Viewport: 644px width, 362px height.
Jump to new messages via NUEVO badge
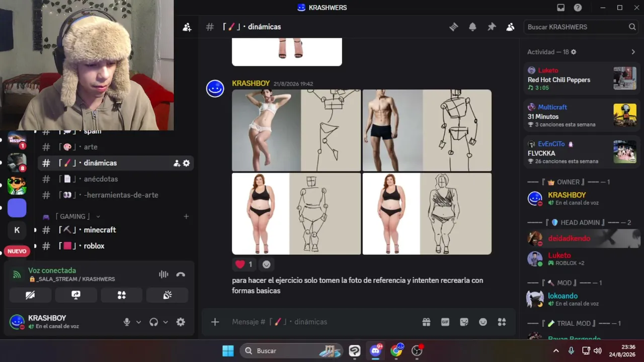(x=17, y=251)
